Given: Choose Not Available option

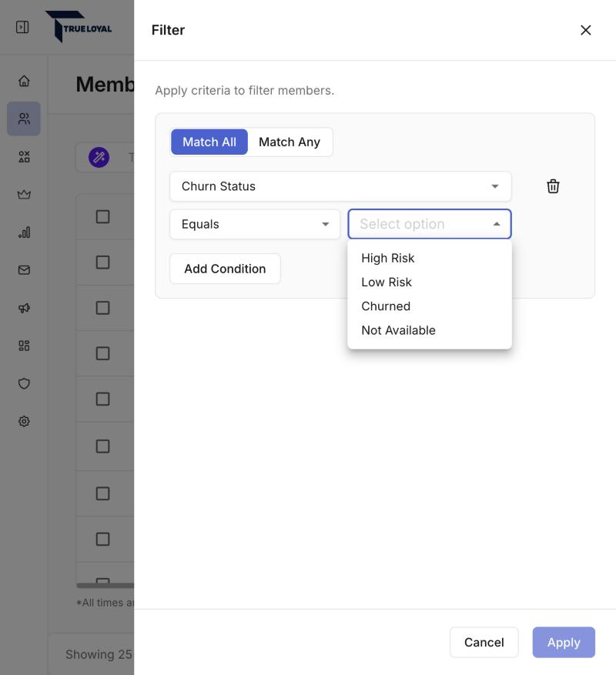Looking at the screenshot, I should (x=430, y=331).
